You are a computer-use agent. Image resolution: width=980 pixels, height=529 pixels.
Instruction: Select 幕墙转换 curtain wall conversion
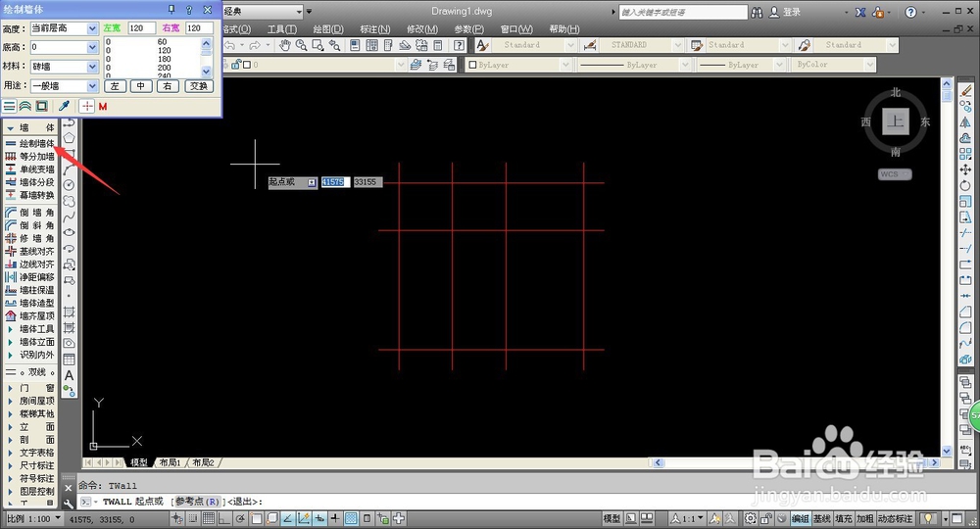pyautogui.click(x=30, y=196)
